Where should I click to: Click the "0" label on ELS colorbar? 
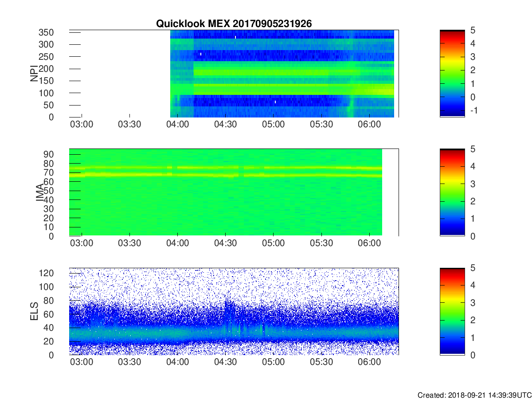tap(472, 355)
